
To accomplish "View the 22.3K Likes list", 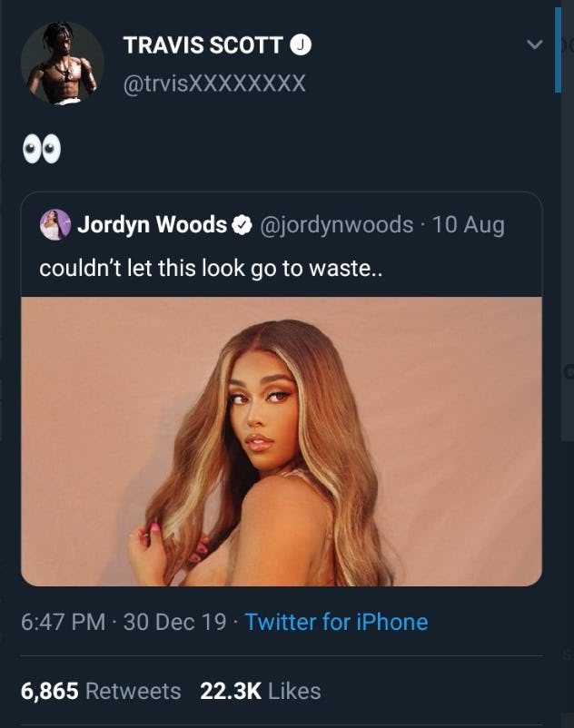I will [261, 691].
